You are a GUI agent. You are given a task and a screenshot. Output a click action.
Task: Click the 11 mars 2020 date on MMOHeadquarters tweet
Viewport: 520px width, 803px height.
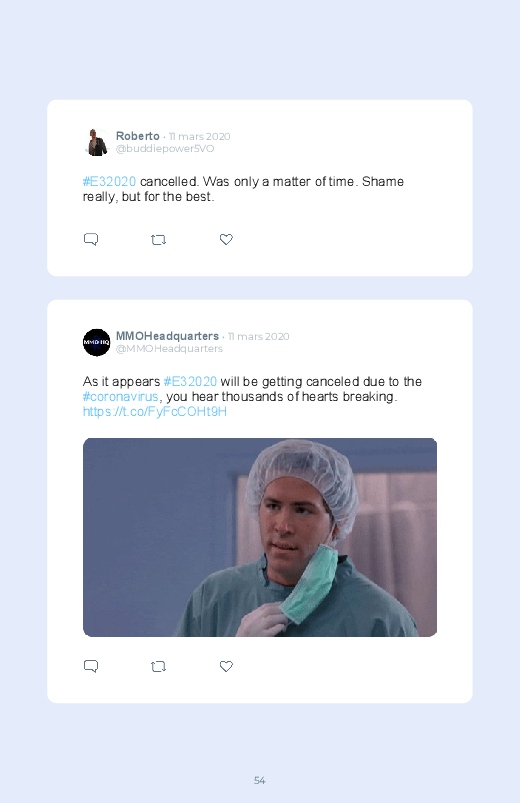click(x=258, y=336)
